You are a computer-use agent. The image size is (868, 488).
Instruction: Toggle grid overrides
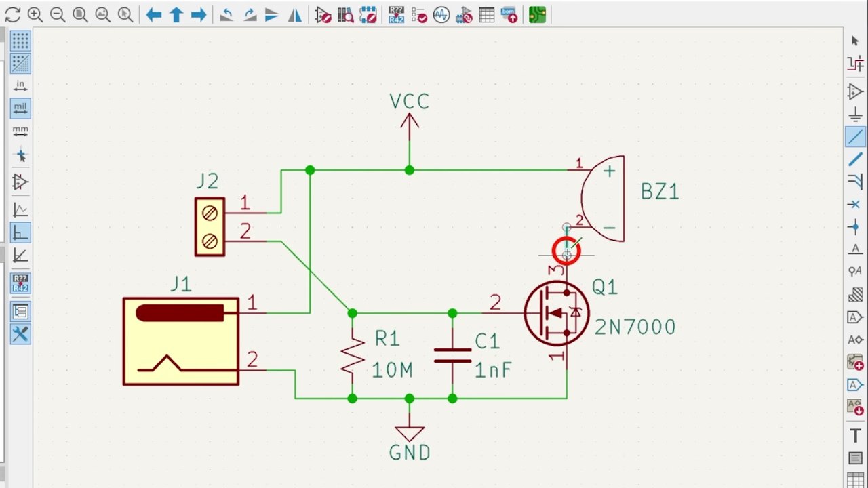coord(20,64)
